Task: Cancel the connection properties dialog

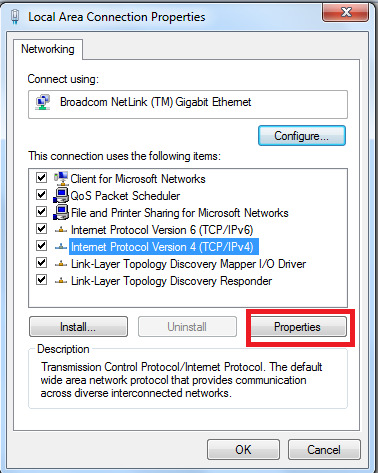Action: coord(324,450)
